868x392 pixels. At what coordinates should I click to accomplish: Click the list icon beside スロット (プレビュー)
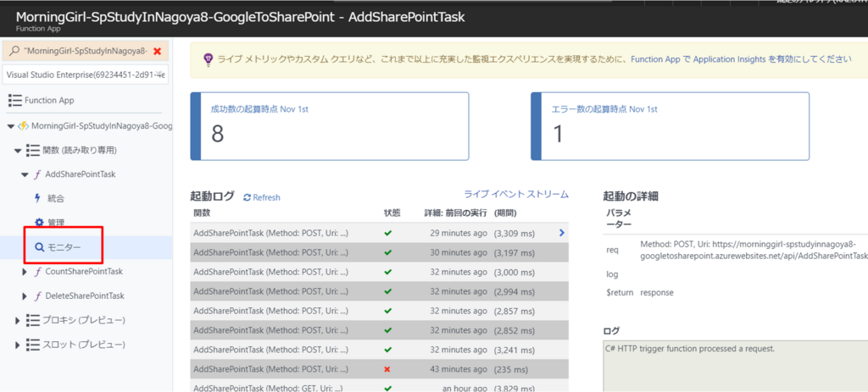pyautogui.click(x=32, y=345)
